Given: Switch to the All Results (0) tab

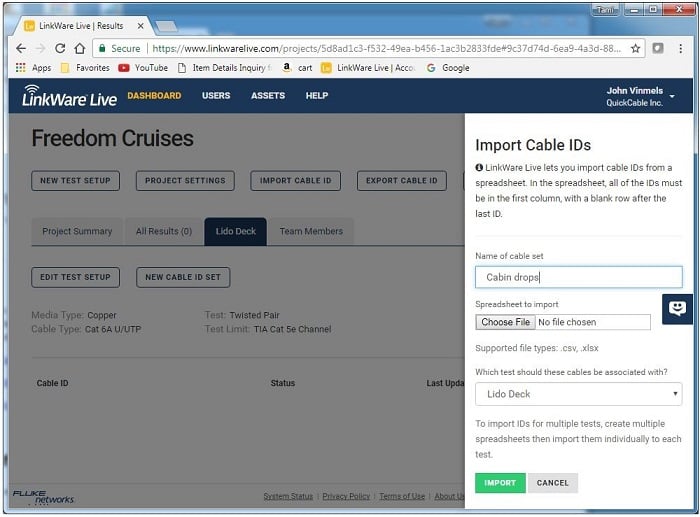Looking at the screenshot, I should tap(164, 231).
